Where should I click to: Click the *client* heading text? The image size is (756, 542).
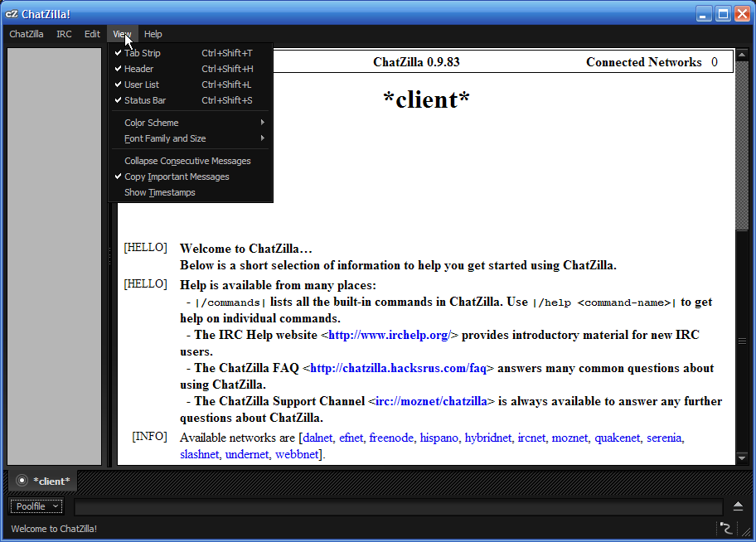(x=426, y=100)
